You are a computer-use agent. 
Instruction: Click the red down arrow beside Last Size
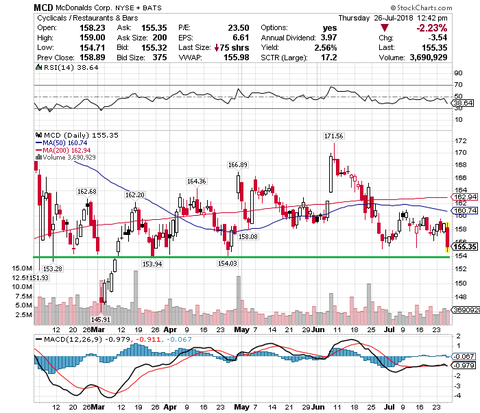pos(216,48)
